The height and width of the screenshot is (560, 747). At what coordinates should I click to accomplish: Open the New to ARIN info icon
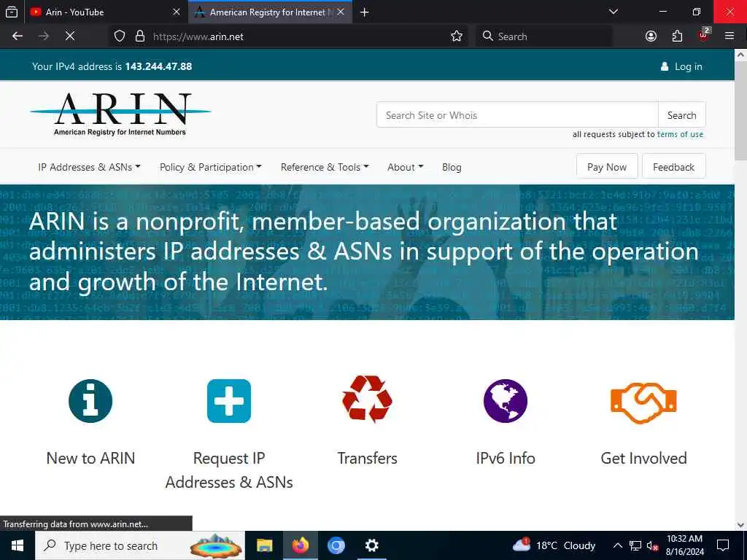90,401
